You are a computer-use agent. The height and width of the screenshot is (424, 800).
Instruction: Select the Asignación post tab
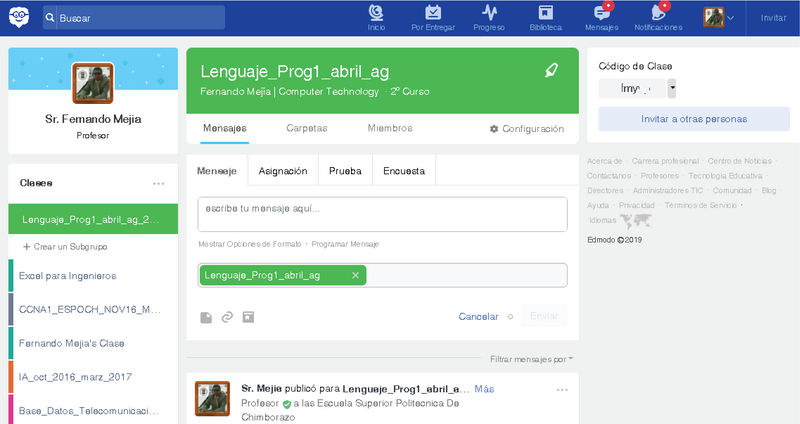pos(282,171)
